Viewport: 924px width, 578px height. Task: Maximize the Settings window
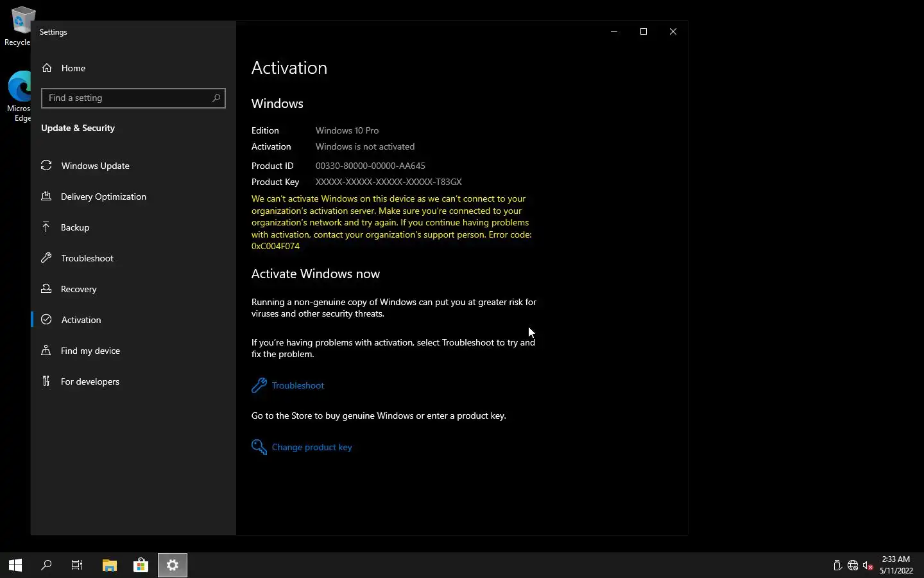click(644, 31)
